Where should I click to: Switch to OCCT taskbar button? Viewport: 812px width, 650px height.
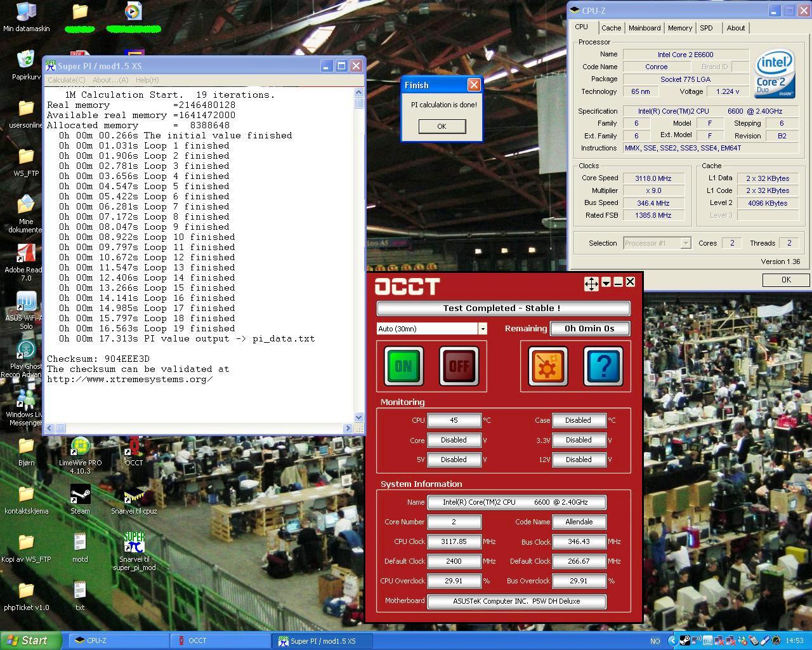[221, 640]
